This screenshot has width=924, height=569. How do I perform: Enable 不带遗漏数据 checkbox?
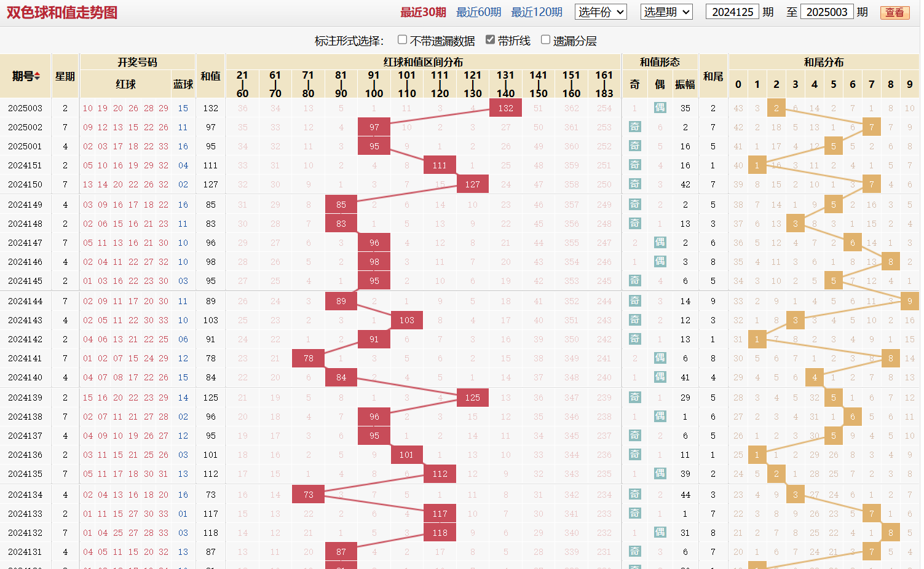402,40
